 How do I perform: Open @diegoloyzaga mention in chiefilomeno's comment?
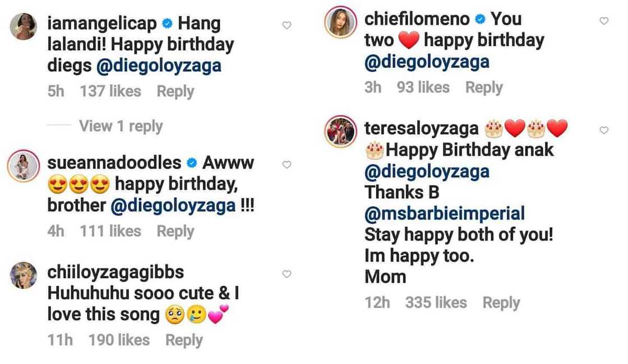coord(427,62)
